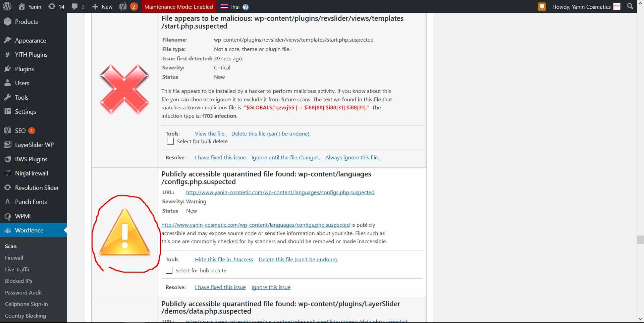The height and width of the screenshot is (323, 644).
Task: Open the comments bubble icon
Action: click(74, 7)
